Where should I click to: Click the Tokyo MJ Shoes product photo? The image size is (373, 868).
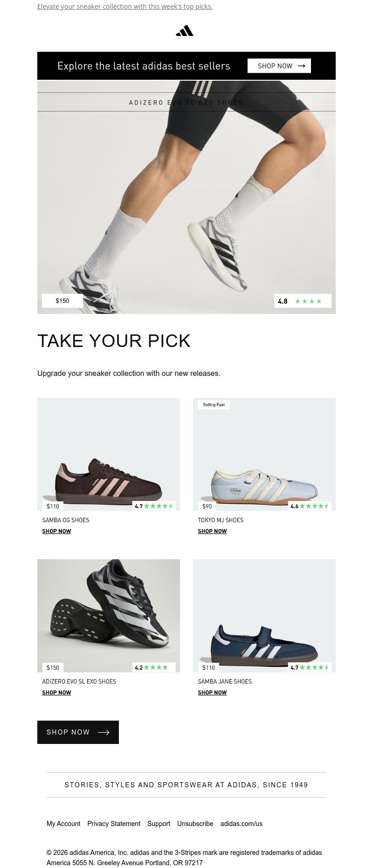pos(264,454)
